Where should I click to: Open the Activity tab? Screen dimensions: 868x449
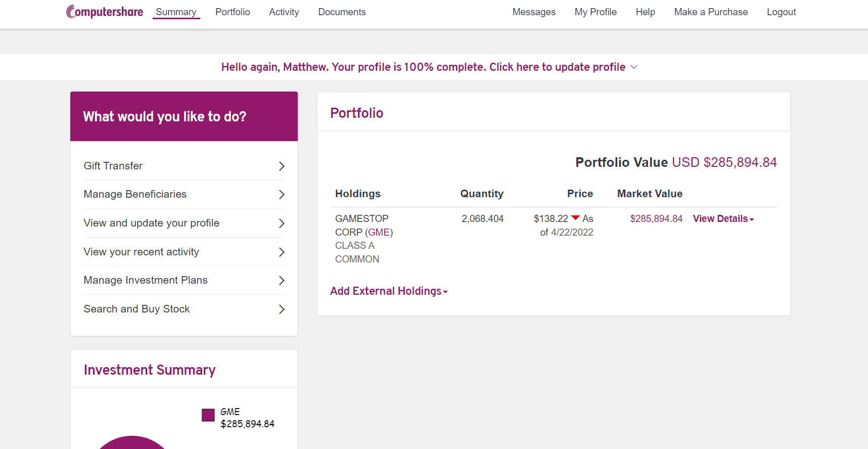(x=284, y=12)
